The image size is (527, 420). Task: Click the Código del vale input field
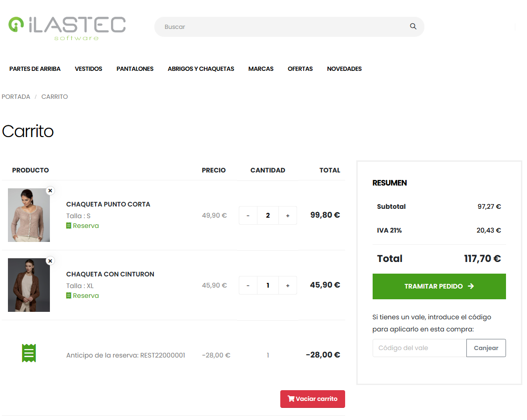[x=419, y=348]
